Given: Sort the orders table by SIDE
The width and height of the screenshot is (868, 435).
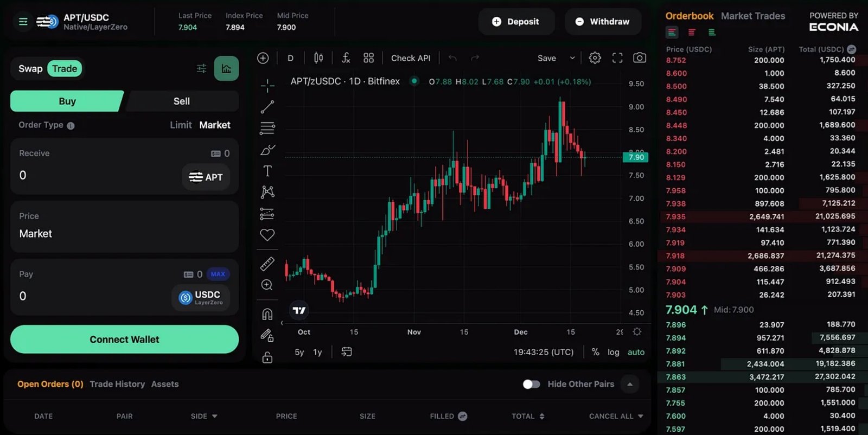Looking at the screenshot, I should point(204,416).
